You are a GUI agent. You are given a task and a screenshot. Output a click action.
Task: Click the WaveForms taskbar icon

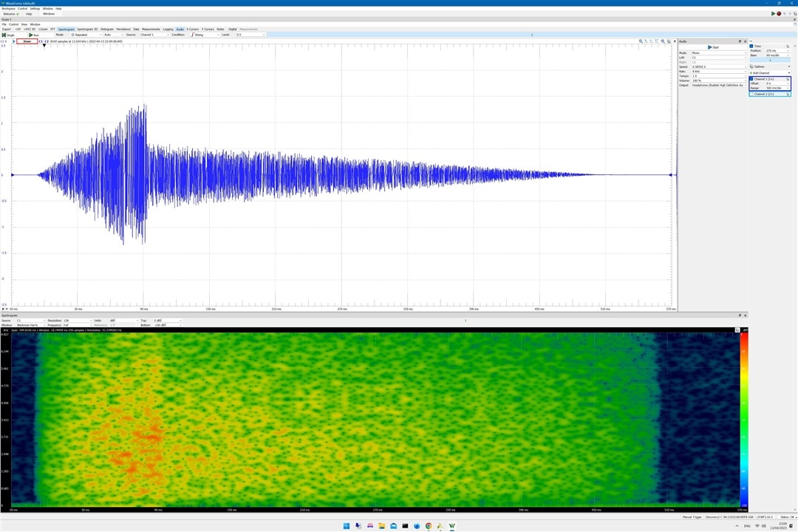pos(452,526)
